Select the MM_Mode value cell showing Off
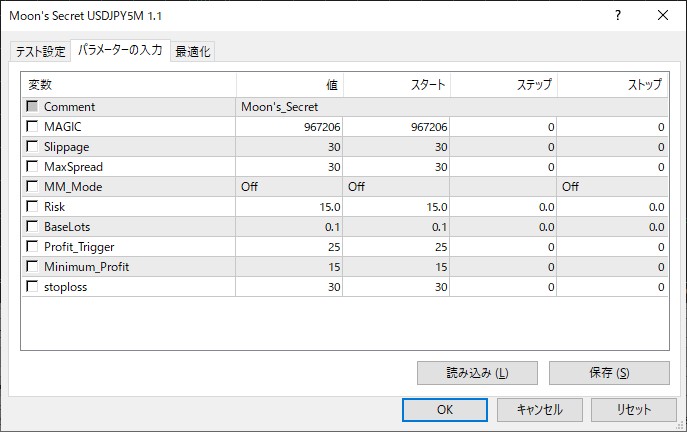This screenshot has height=432, width=687. click(290, 187)
